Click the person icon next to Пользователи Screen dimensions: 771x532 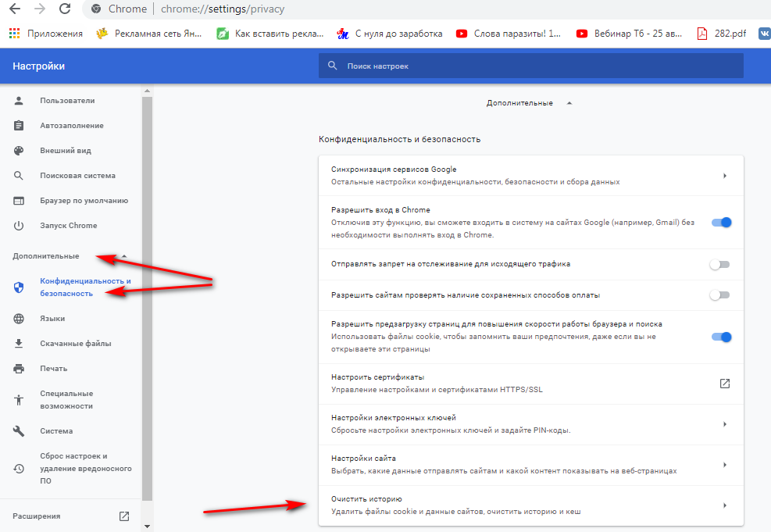[19, 100]
